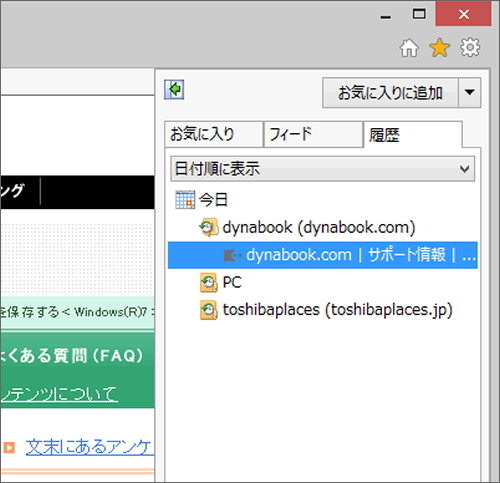
Task: Click the PC folder history icon
Action: (209, 283)
